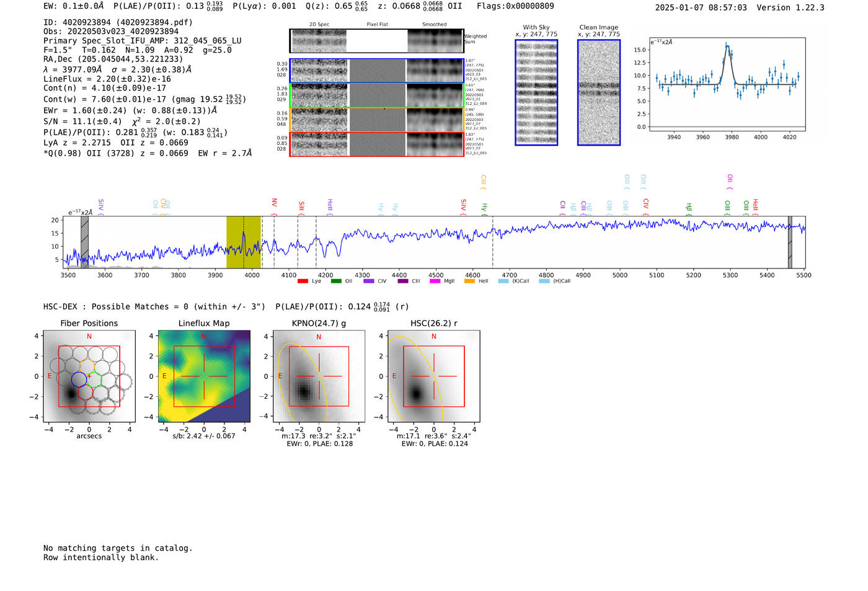
Task: Select the magenta MgII legend swatch
Action: 435,281
